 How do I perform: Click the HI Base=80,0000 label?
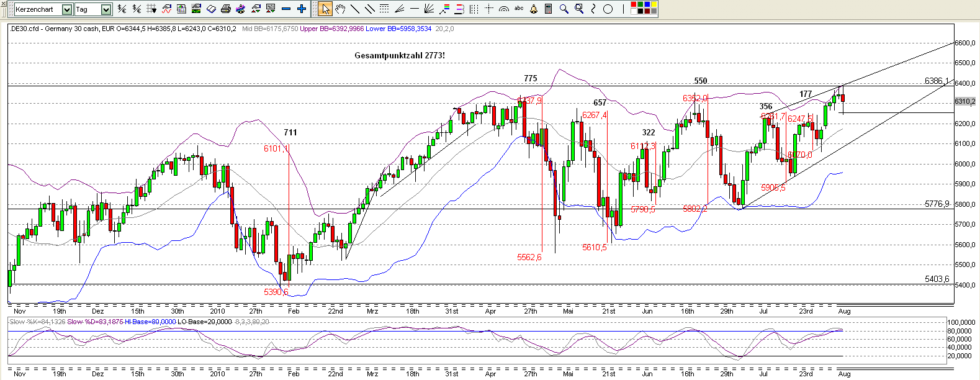pos(150,322)
